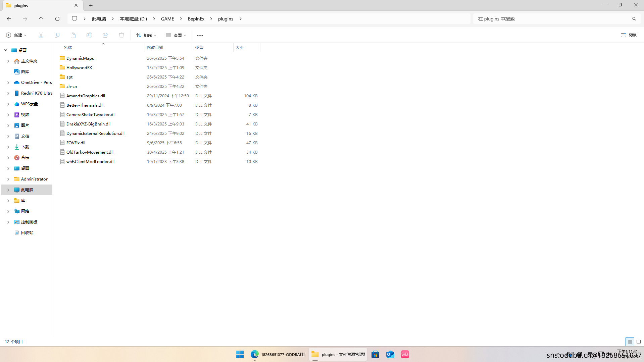Select AmandsGraphics.dll file
The height and width of the screenshot is (362, 644).
86,96
